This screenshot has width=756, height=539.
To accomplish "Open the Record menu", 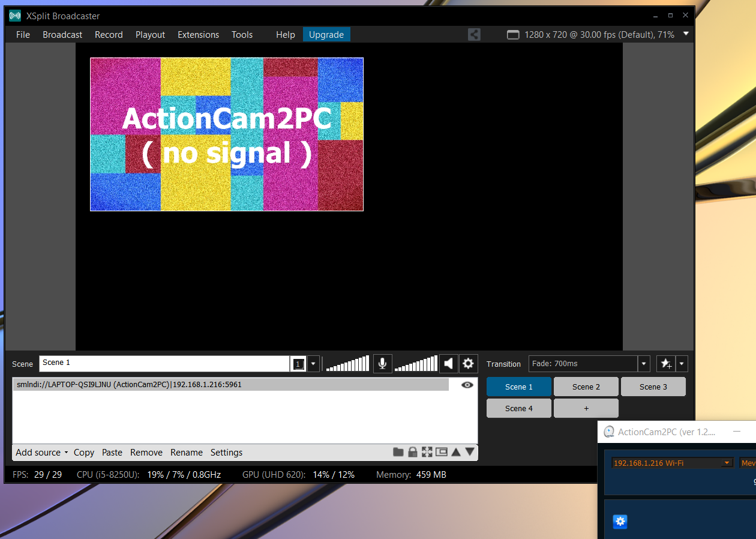I will [109, 35].
